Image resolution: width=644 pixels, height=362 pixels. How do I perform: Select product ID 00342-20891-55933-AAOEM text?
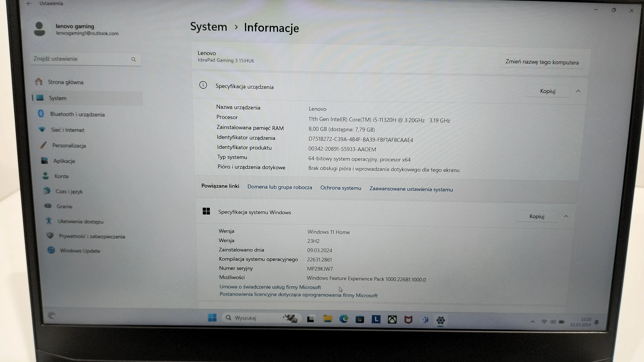click(342, 149)
